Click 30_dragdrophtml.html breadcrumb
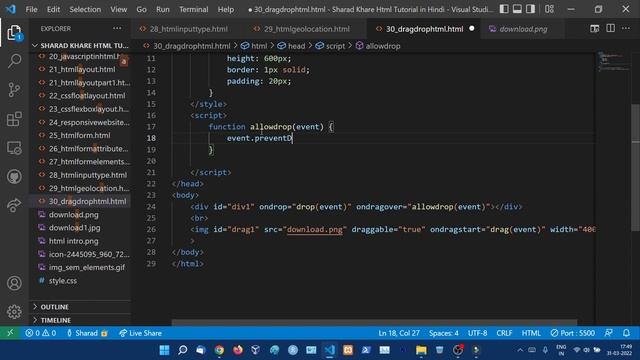 (187, 46)
